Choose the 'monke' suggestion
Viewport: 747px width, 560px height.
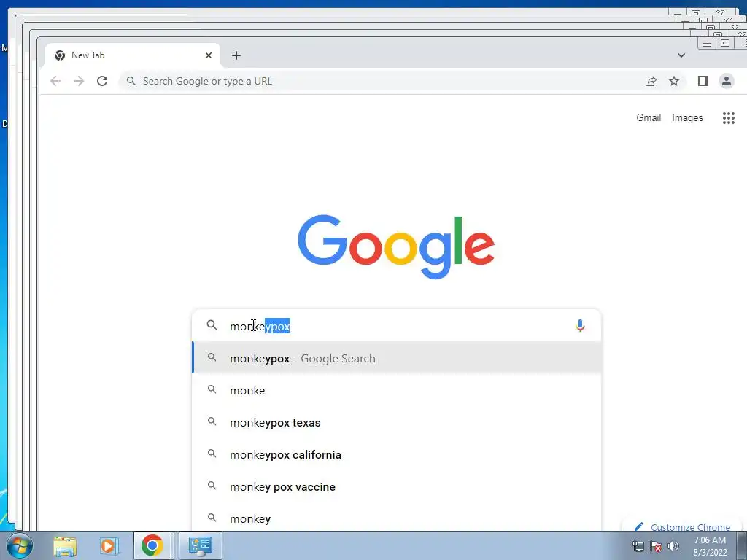point(396,391)
